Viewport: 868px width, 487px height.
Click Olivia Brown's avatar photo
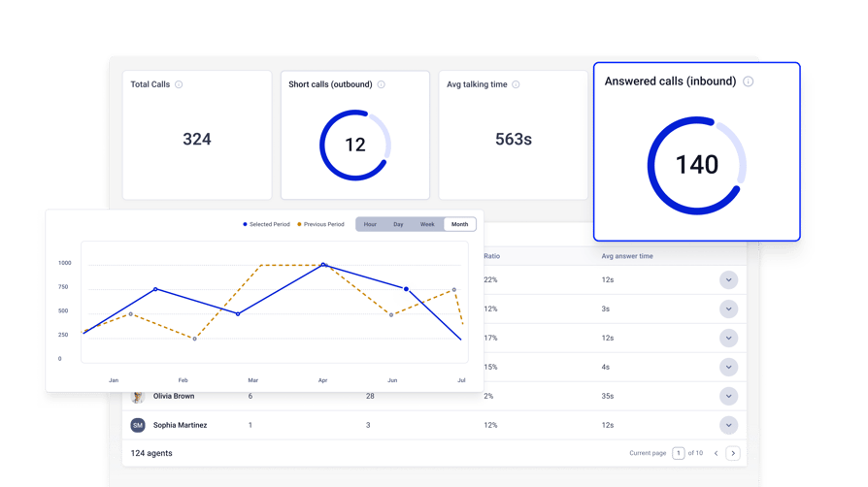(138, 397)
